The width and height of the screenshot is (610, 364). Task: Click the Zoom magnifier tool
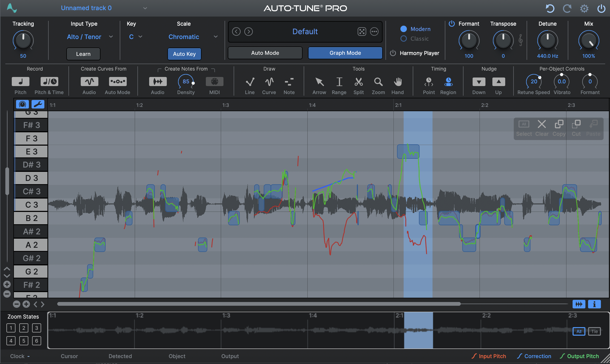pos(378,82)
